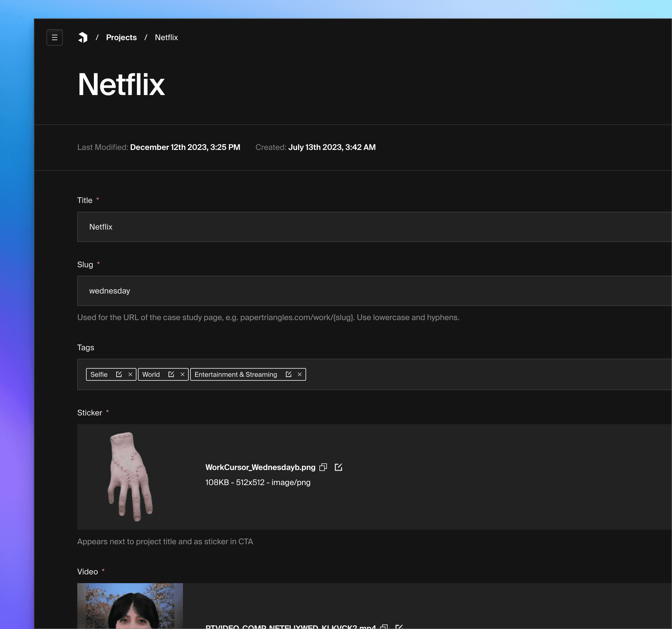Focus the Slug input field
Screen dimensions: 672x629
click(x=375, y=291)
